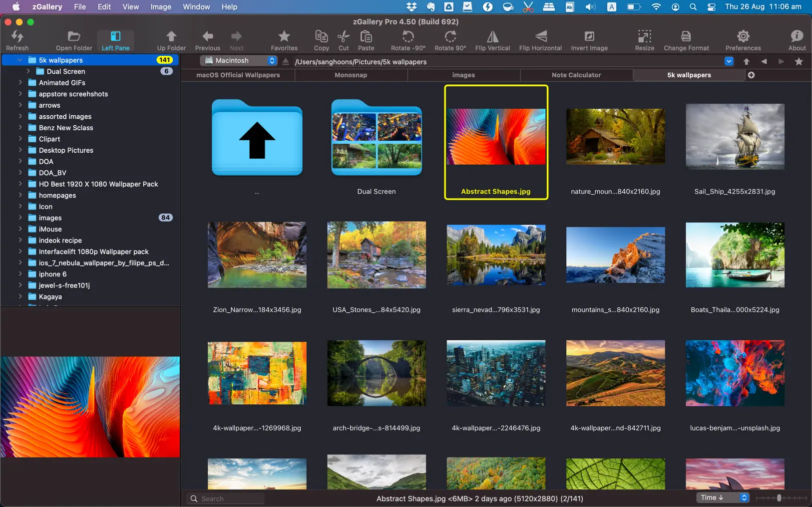Apply Flip Vertical to image
This screenshot has height=507, width=812.
coord(492,40)
